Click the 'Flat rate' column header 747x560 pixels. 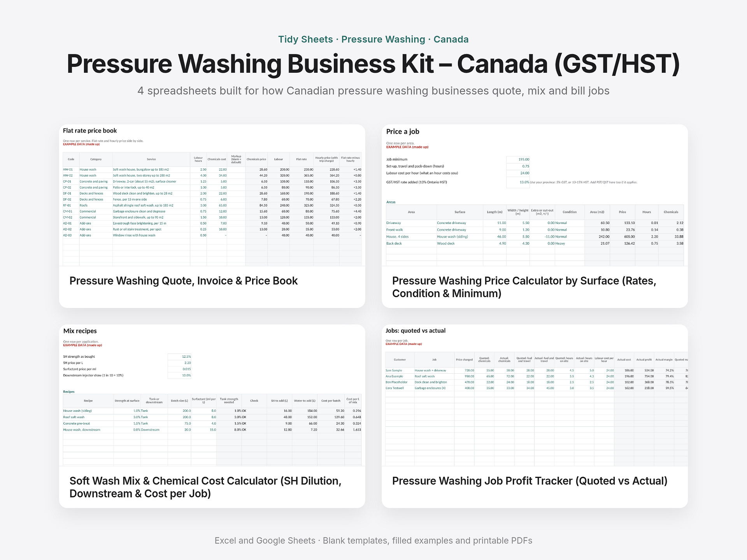pos(302,159)
